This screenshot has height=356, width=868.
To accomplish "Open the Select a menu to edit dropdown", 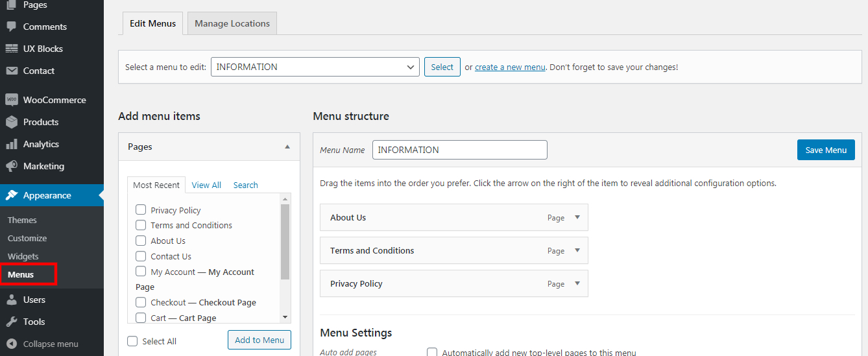I will tap(315, 67).
